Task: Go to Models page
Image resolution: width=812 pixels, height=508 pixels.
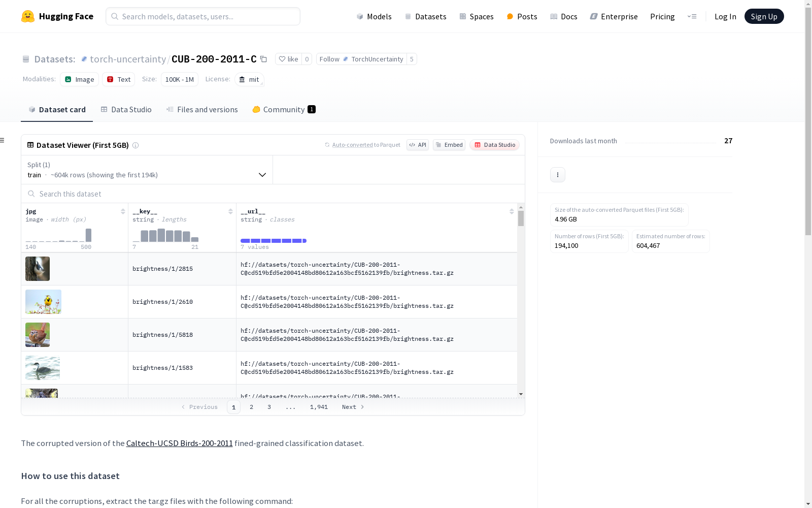Action: (x=374, y=16)
